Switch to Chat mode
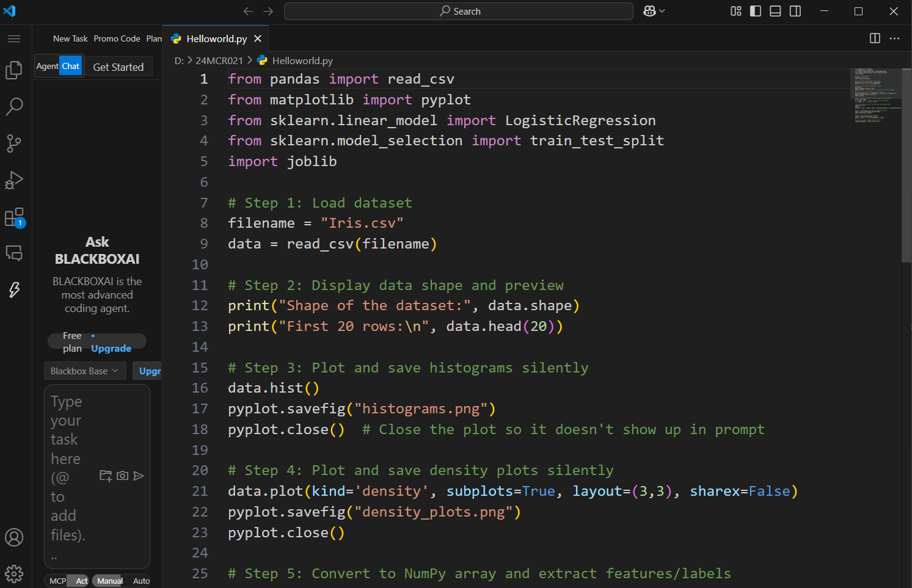The width and height of the screenshot is (912, 588). coord(71,66)
